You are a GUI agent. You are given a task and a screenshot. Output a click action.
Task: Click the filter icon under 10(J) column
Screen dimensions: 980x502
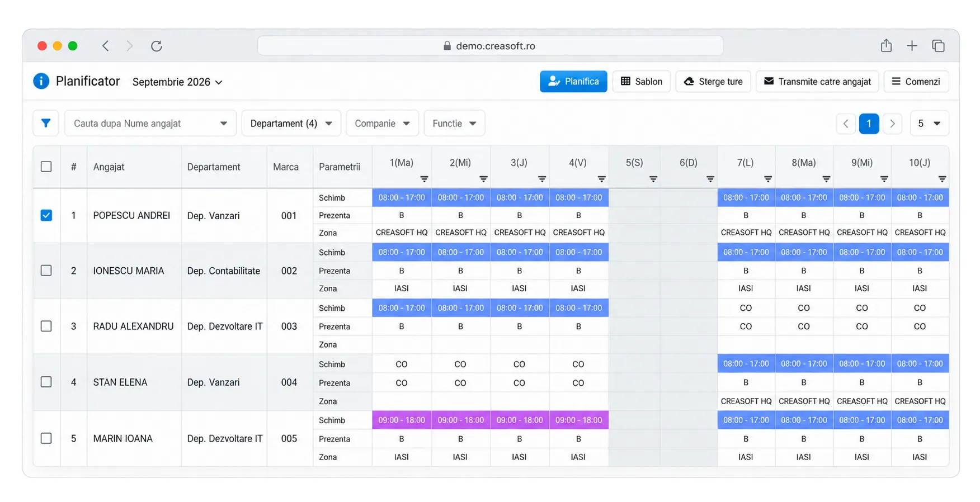point(943,179)
